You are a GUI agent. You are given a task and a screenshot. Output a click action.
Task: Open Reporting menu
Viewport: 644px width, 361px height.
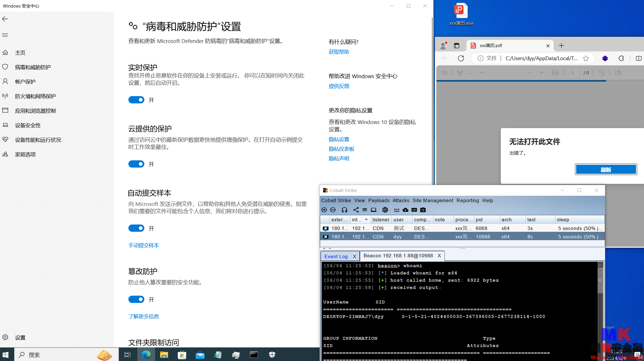coord(468,200)
